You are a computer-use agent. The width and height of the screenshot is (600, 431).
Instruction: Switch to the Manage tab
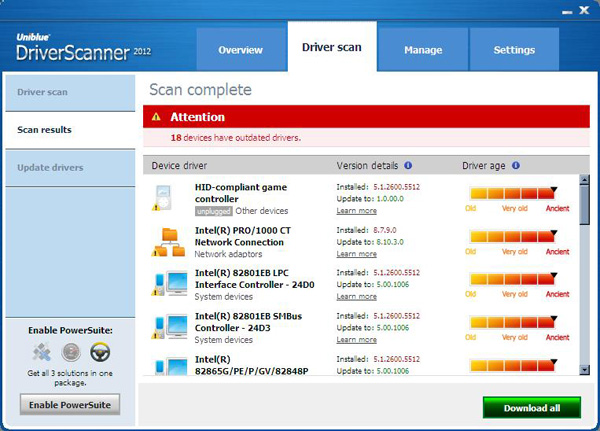[x=423, y=50]
